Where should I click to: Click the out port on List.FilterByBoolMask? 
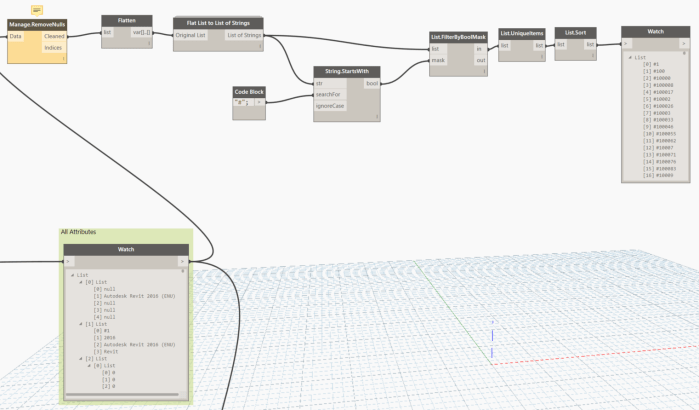pyautogui.click(x=479, y=60)
